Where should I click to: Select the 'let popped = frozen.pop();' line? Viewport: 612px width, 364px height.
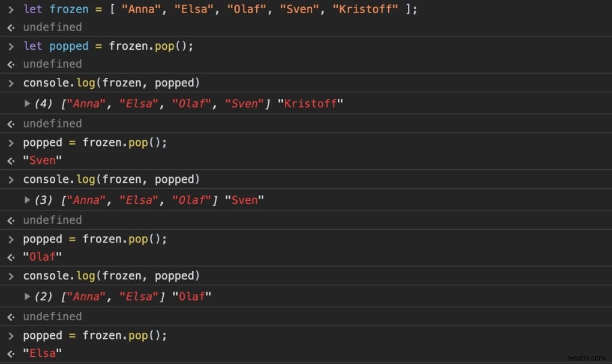(108, 46)
